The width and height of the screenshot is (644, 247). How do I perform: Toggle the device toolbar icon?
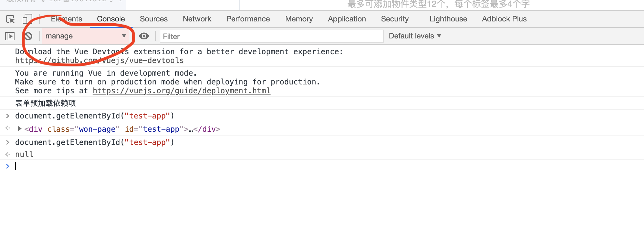click(27, 19)
